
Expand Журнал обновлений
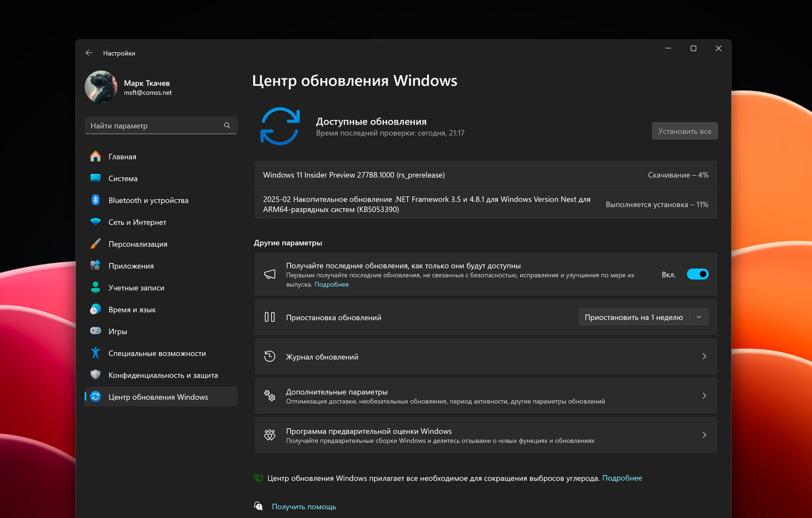click(486, 357)
